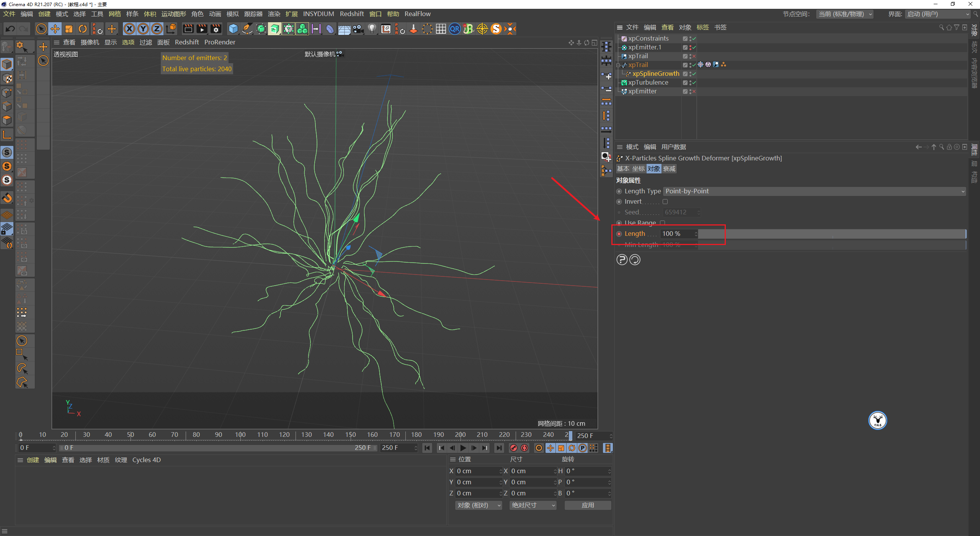Click the position X 0 cm stepper
This screenshot has height=536, width=980.
501,471
